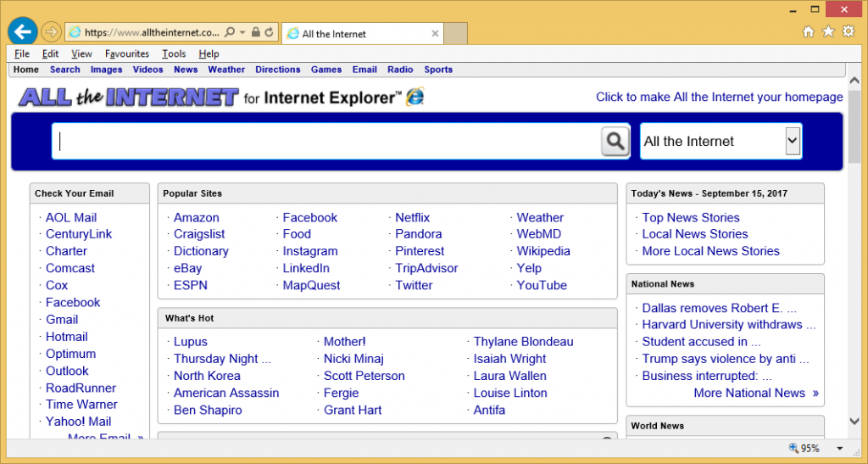Viewport: 868px width, 464px height.
Task: Open the Tools gear icon
Action: coord(848,32)
